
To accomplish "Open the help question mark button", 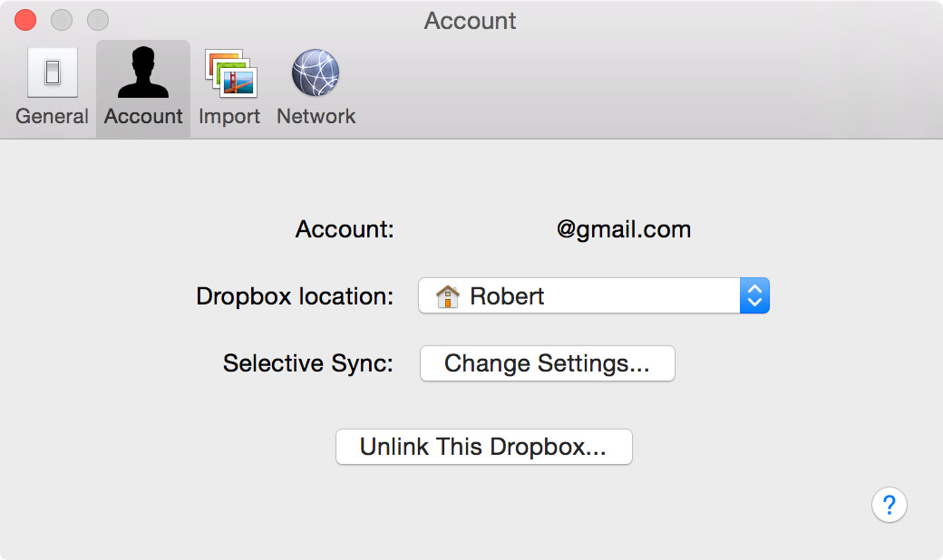I will coord(889,505).
